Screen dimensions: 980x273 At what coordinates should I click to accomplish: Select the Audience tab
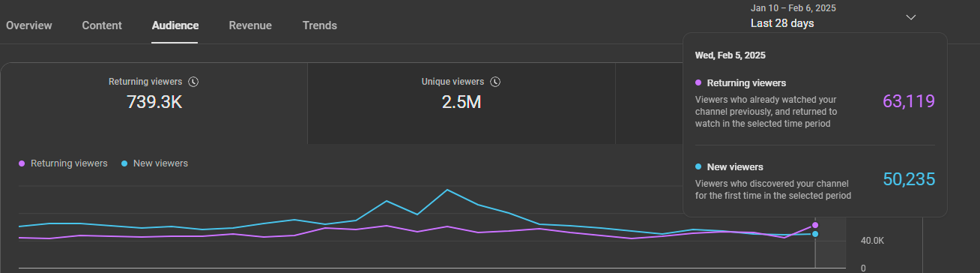pos(175,25)
